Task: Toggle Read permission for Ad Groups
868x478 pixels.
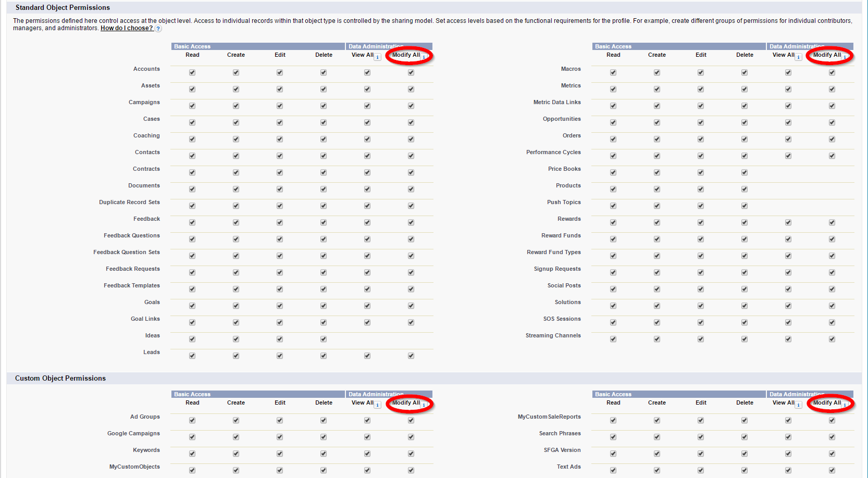Action: tap(192, 420)
